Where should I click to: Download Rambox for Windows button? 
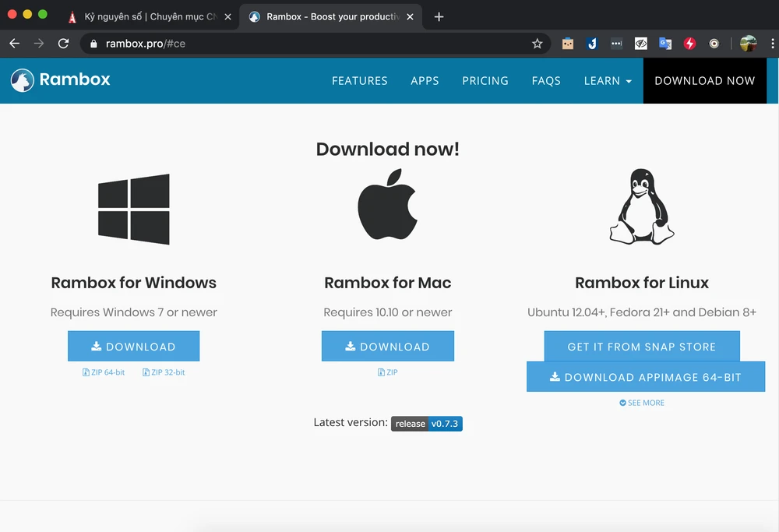click(x=133, y=347)
